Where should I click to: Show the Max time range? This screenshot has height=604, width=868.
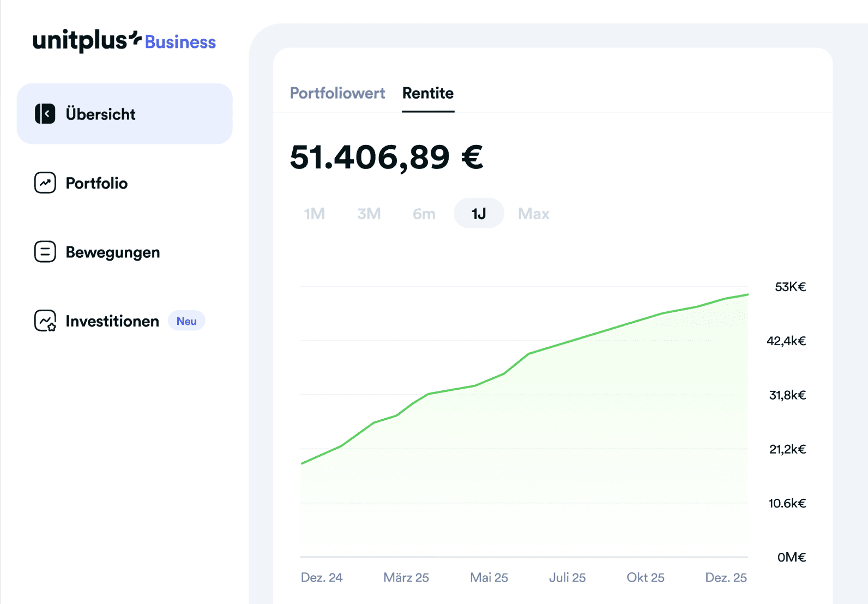[x=534, y=214]
